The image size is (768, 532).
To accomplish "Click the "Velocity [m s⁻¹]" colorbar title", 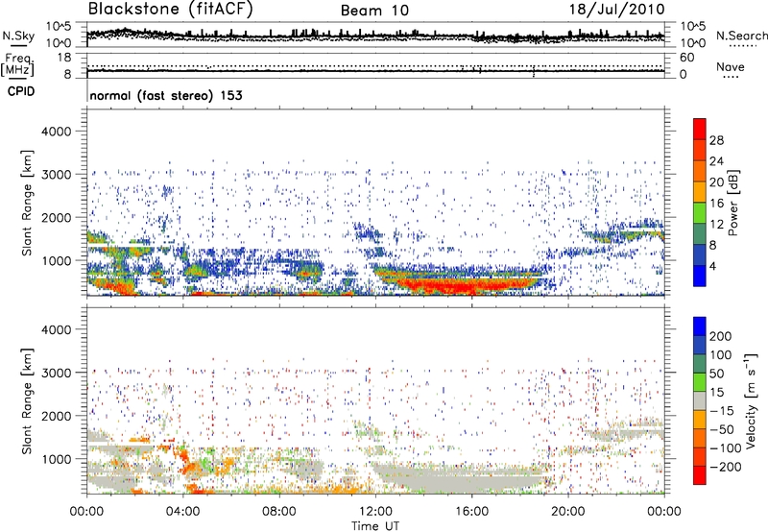I will click(751, 400).
